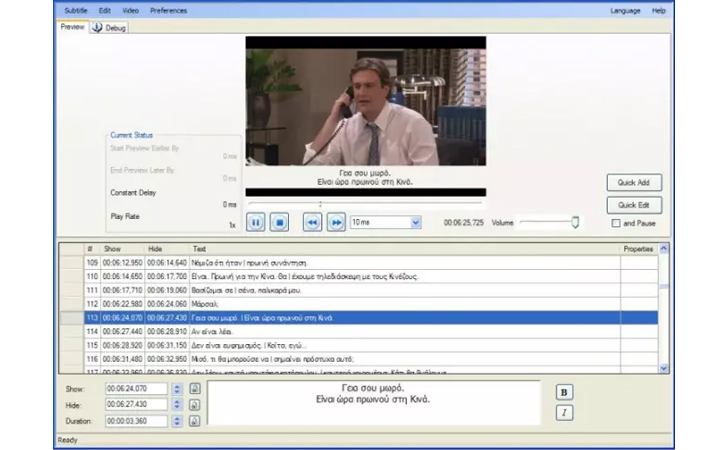Image resolution: width=728 pixels, height=450 pixels.
Task: Click the "Hide" column header
Action: pyautogui.click(x=166, y=249)
